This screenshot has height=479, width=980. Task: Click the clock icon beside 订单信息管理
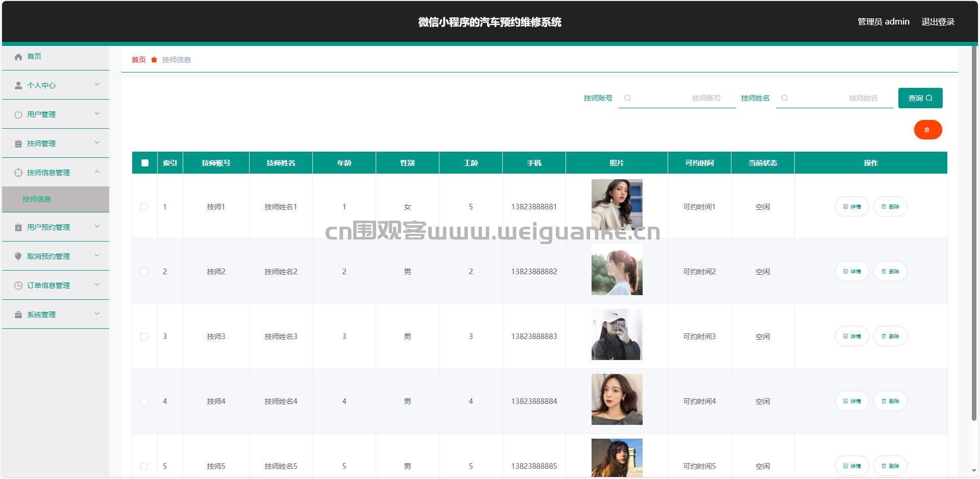(x=18, y=285)
